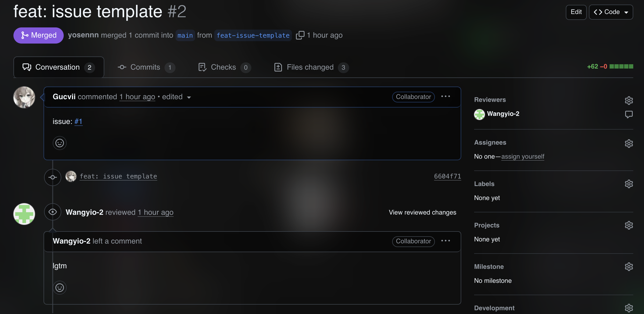Image resolution: width=644 pixels, height=314 pixels.
Task: Click the Edit title button
Action: pyautogui.click(x=576, y=12)
